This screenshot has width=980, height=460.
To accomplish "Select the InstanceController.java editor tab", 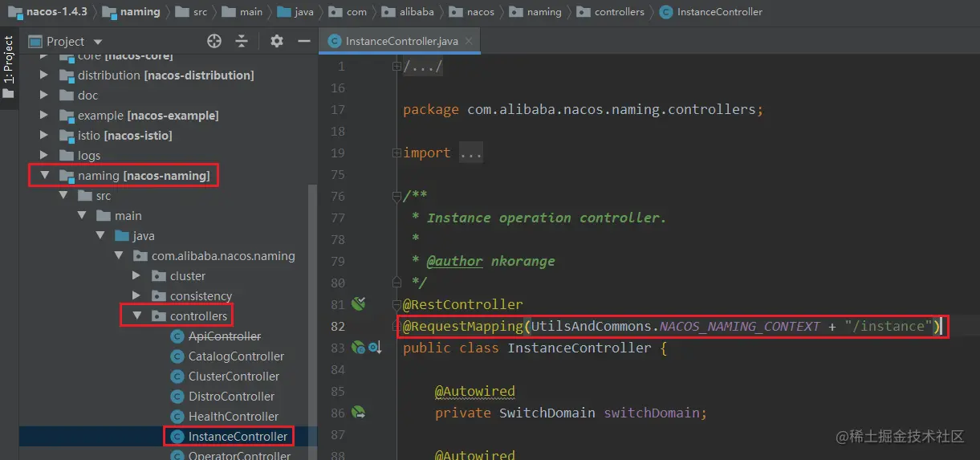I will point(400,41).
